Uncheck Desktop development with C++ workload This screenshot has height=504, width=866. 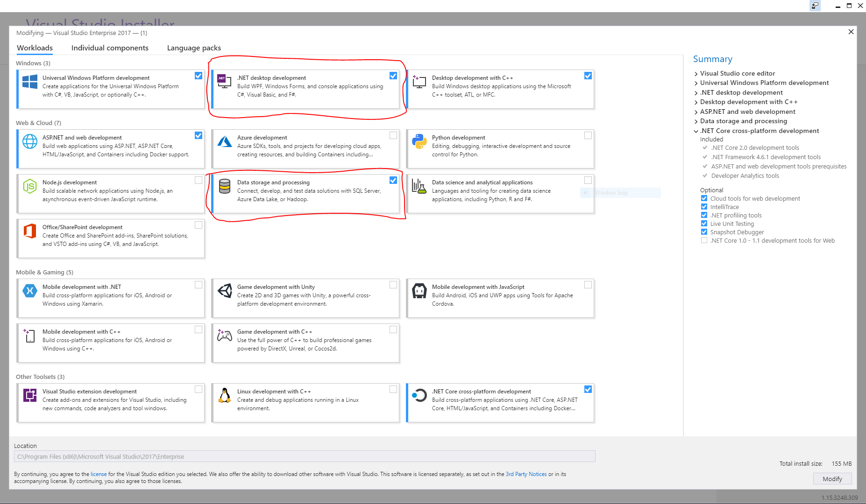[x=588, y=76]
